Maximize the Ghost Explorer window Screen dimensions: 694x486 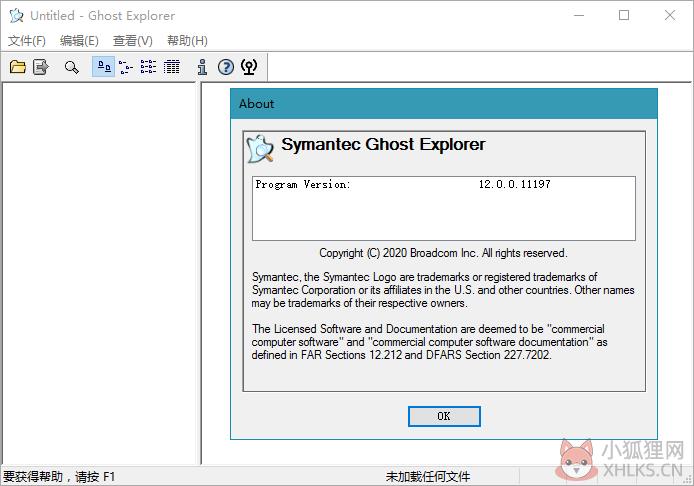click(624, 15)
